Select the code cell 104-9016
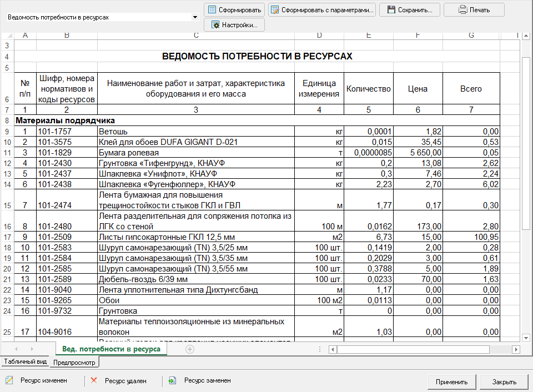The width and height of the screenshot is (533, 392). point(67,326)
